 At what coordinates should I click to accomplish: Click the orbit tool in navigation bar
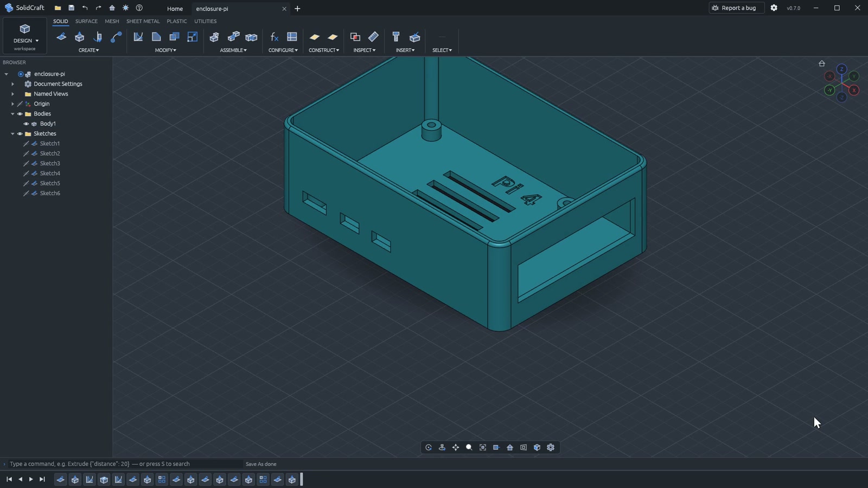(429, 447)
